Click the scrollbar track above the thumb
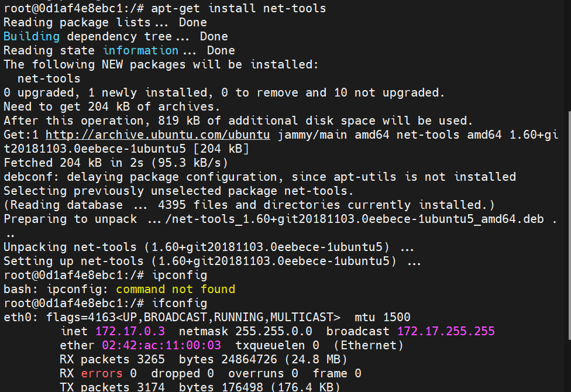This screenshot has height=392, width=571. [x=569, y=54]
